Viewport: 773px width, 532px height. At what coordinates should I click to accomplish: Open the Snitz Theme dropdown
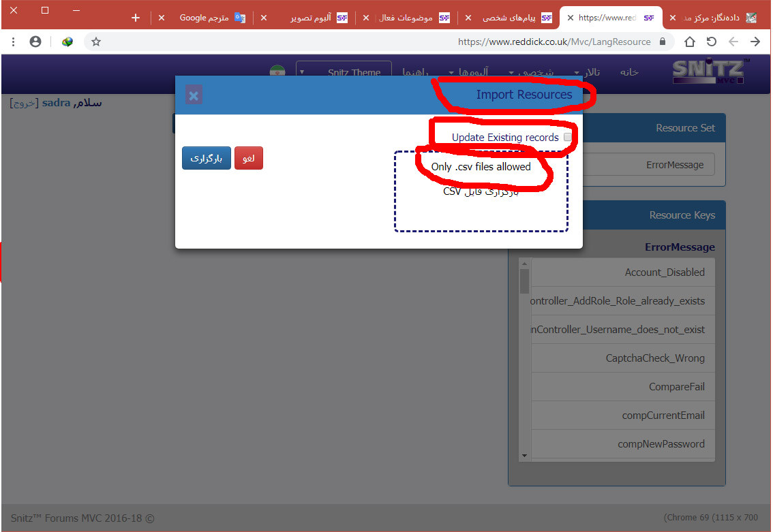pos(344,72)
